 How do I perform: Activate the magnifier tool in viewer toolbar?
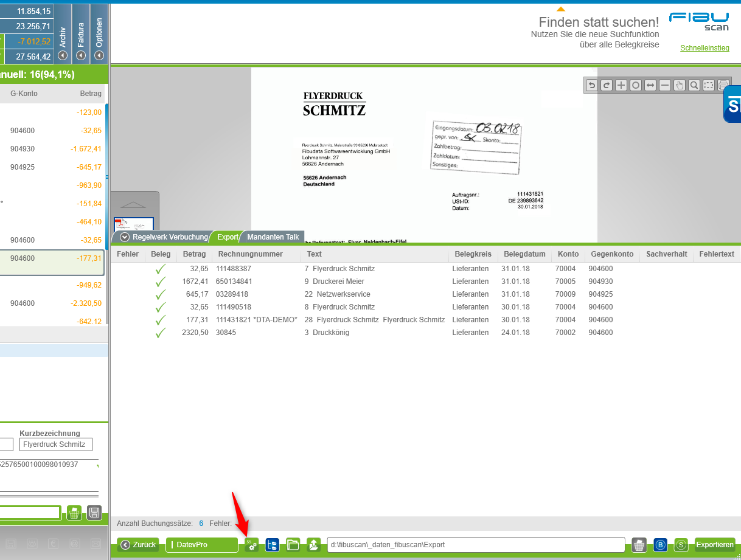(694, 86)
